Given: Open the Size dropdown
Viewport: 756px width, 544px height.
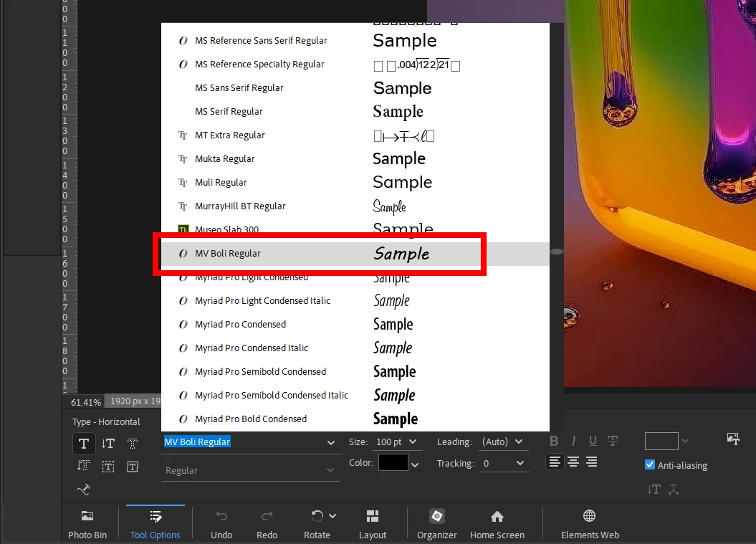Looking at the screenshot, I should [x=413, y=442].
